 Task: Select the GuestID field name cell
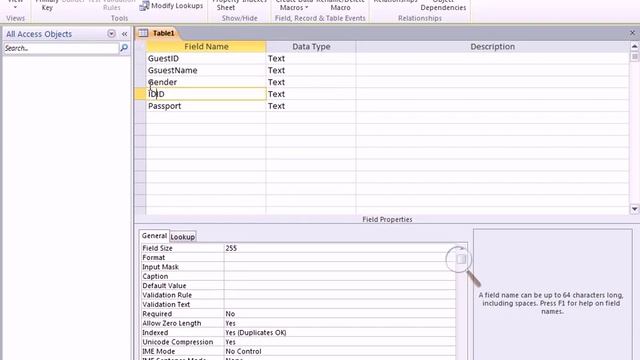pyautogui.click(x=206, y=58)
